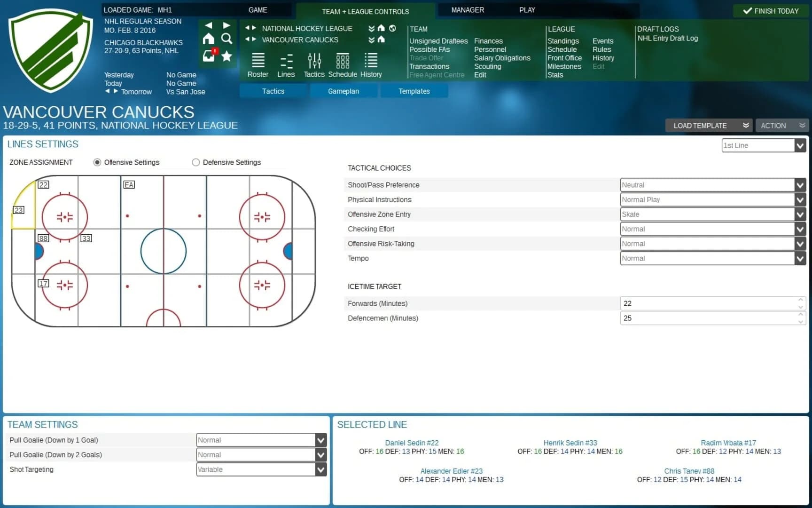This screenshot has width=812, height=508.
Task: Open the Manager menu tab
Action: pyautogui.click(x=468, y=9)
